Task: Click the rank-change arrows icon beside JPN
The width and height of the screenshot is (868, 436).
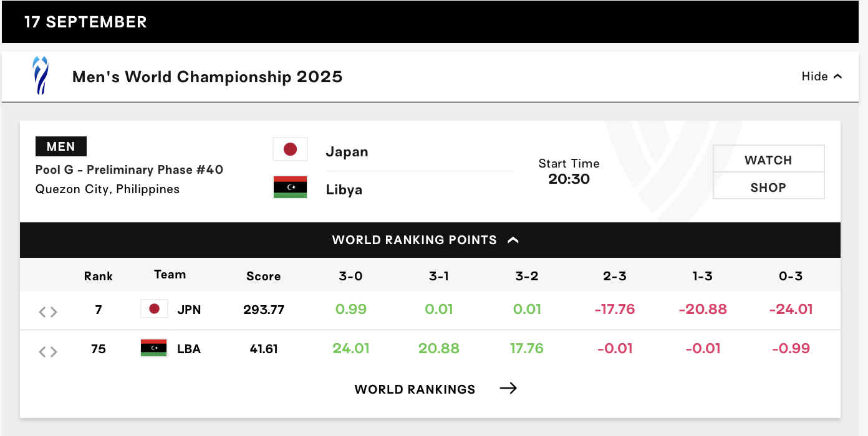Action: coord(48,311)
